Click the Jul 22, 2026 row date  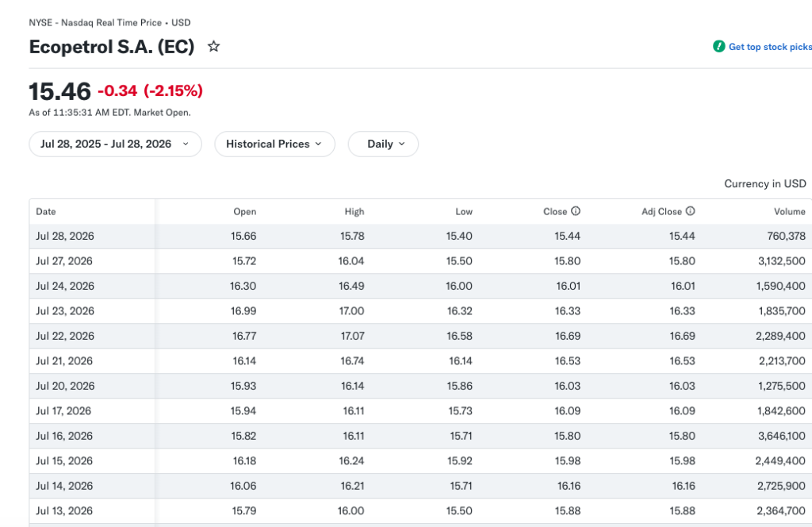pyautogui.click(x=65, y=337)
